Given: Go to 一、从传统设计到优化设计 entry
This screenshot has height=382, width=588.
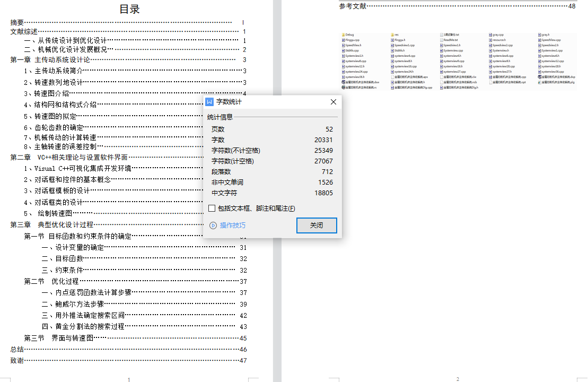Looking at the screenshot, I should pos(135,40).
